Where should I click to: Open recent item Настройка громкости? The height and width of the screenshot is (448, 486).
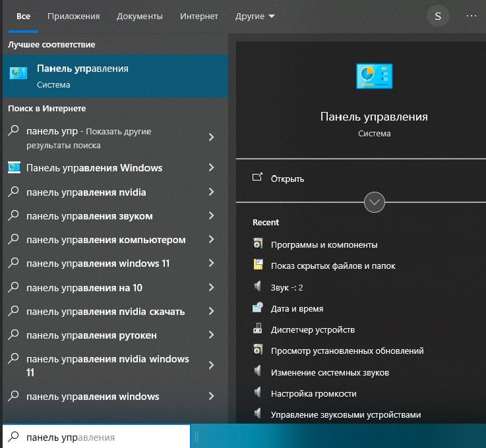click(314, 393)
